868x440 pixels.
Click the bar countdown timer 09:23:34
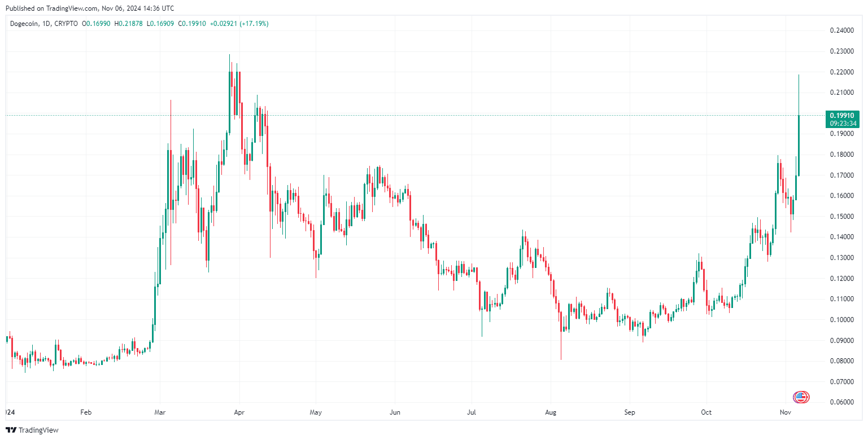pos(842,123)
